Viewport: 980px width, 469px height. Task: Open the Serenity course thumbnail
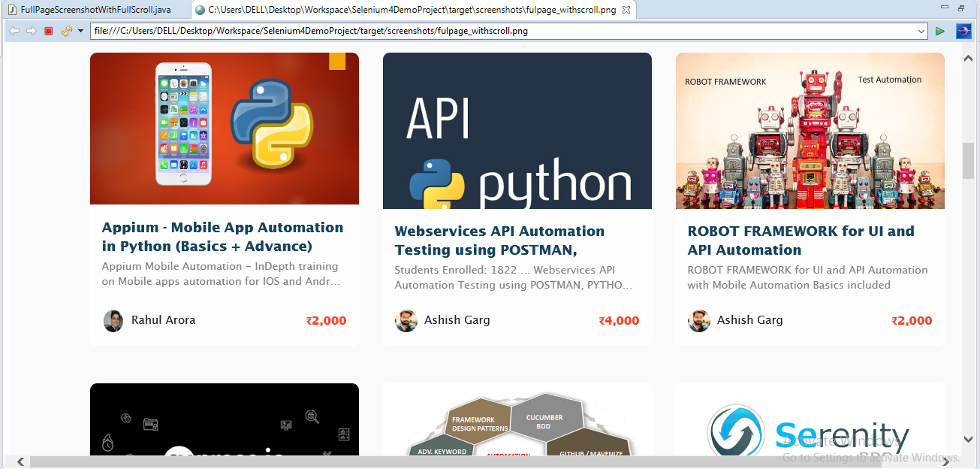[x=810, y=419]
